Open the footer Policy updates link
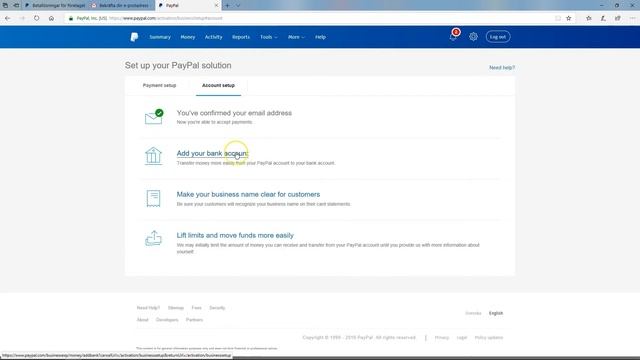 pos(489,338)
